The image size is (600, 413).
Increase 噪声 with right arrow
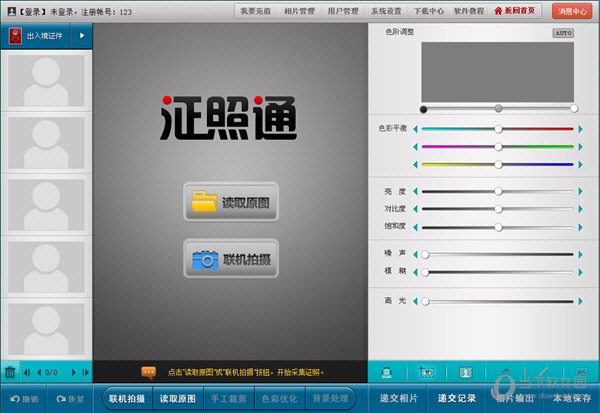(x=580, y=254)
